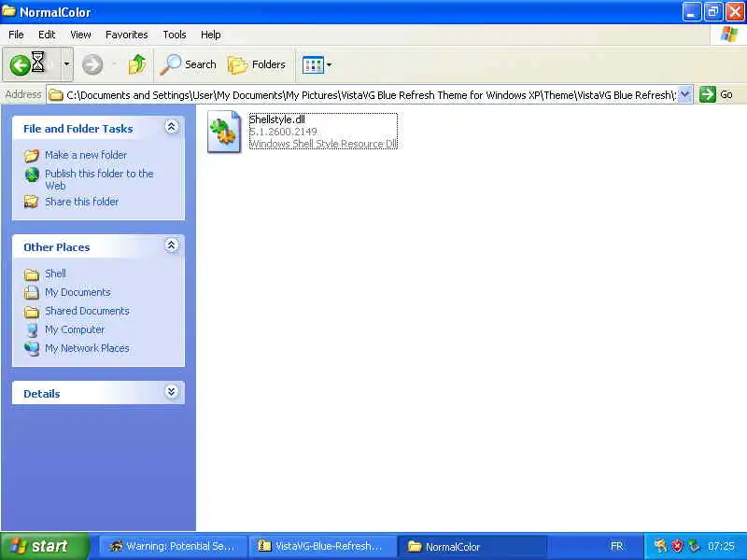
Task: Open My Network Places link
Action: [x=87, y=348]
